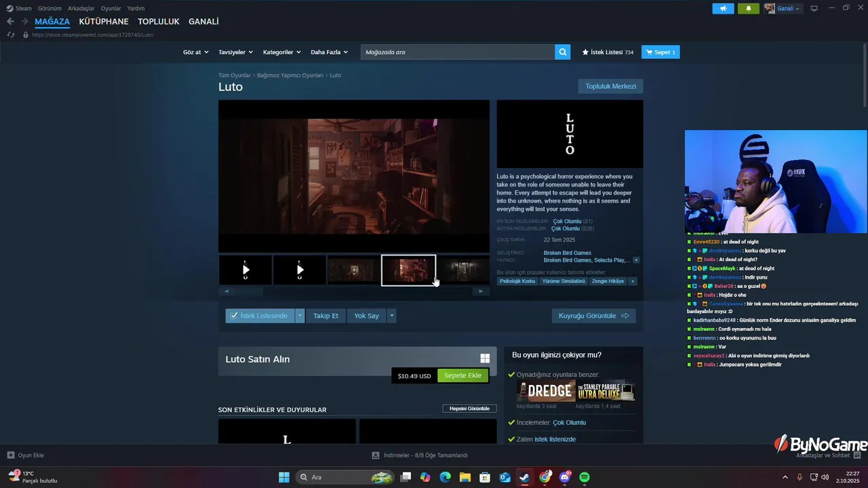
Task: Click Takip Et button
Action: tap(325, 316)
